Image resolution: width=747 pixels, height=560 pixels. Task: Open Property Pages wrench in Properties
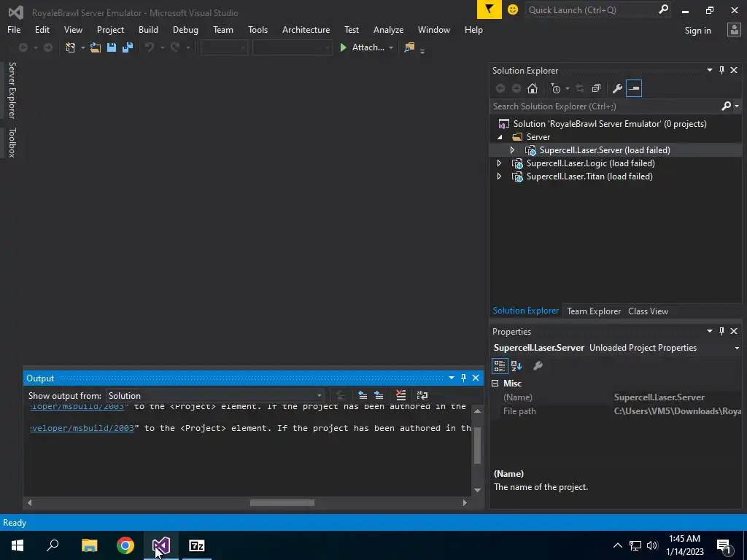click(538, 366)
